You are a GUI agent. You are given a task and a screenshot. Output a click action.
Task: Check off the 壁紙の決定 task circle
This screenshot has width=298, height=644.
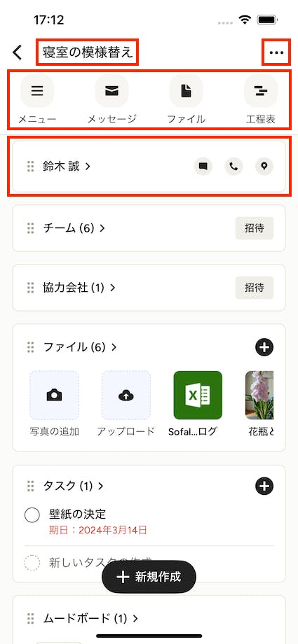[x=32, y=514]
